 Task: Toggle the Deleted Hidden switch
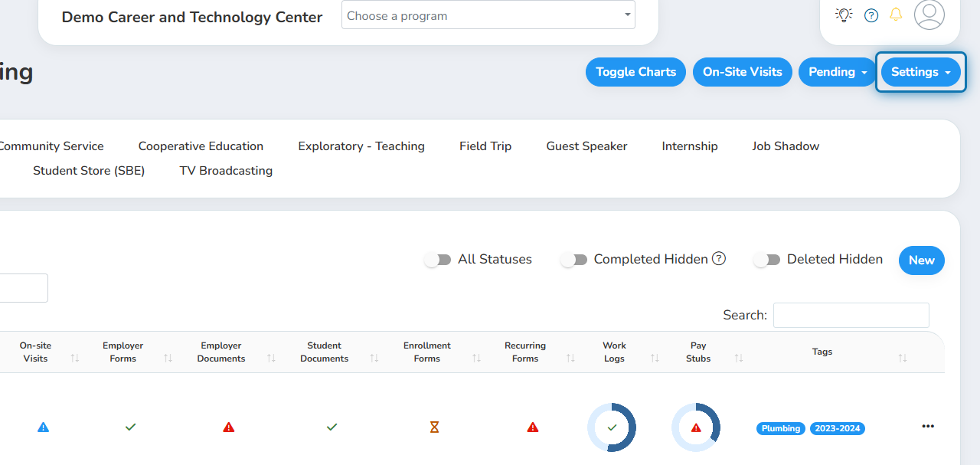(x=767, y=260)
